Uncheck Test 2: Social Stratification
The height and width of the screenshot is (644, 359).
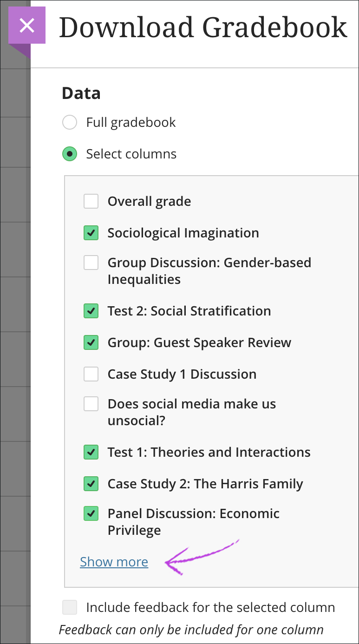tap(91, 311)
